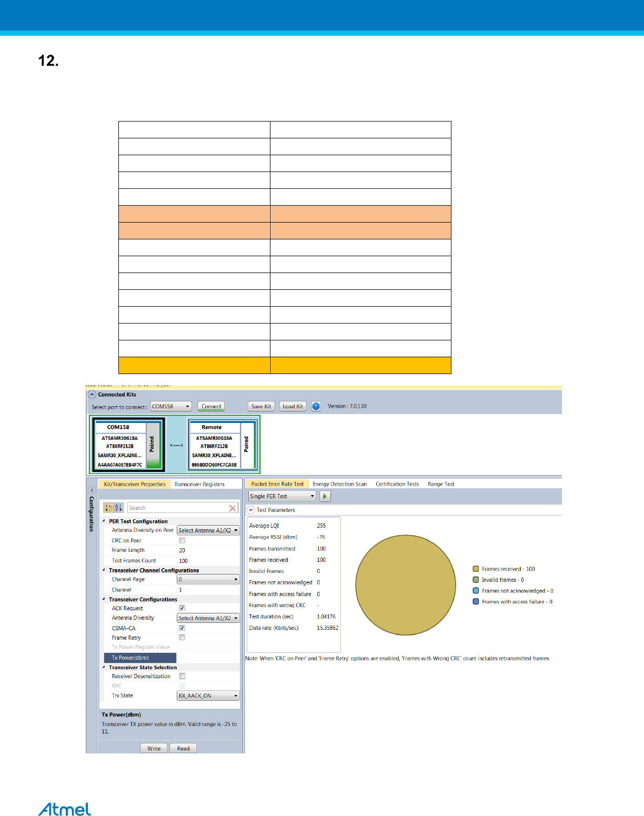The height and width of the screenshot is (816, 644).
Task: Click the blue help question-mark icon
Action: point(316,406)
